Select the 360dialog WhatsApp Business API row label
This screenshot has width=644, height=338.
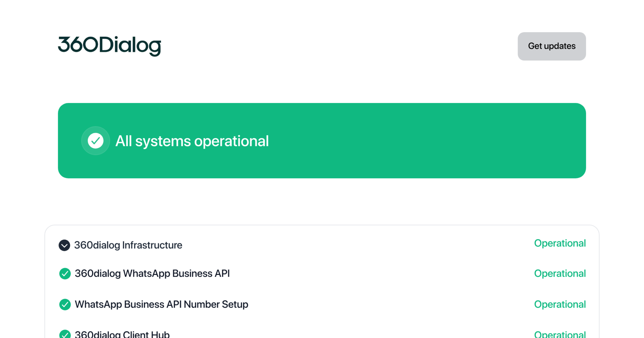(x=152, y=274)
